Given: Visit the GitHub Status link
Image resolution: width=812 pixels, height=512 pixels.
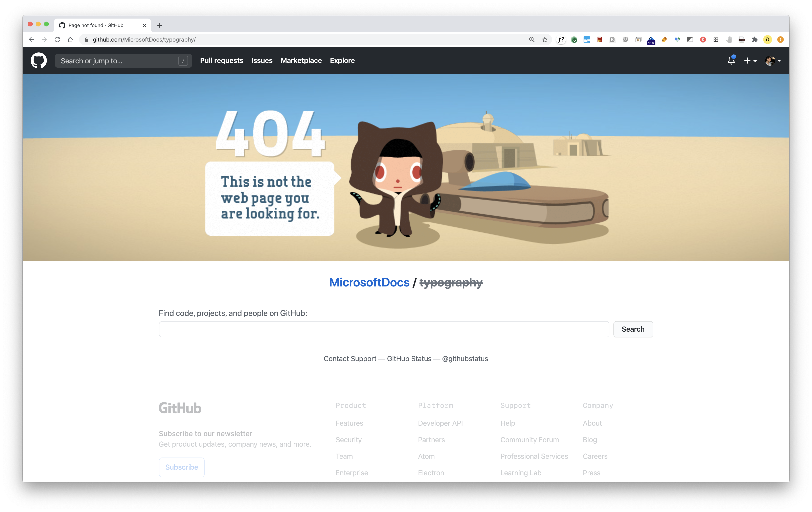Looking at the screenshot, I should [409, 359].
